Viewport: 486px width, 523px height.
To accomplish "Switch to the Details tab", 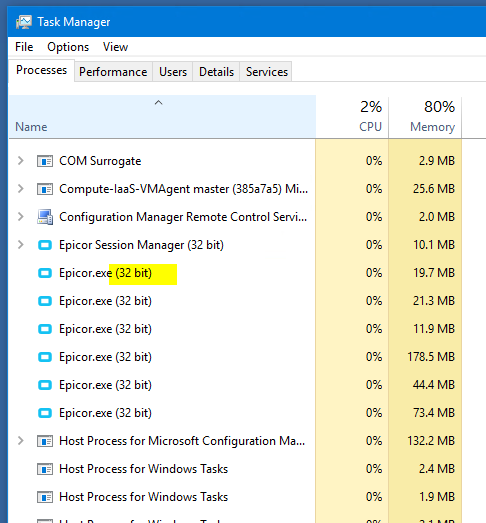I will click(216, 72).
